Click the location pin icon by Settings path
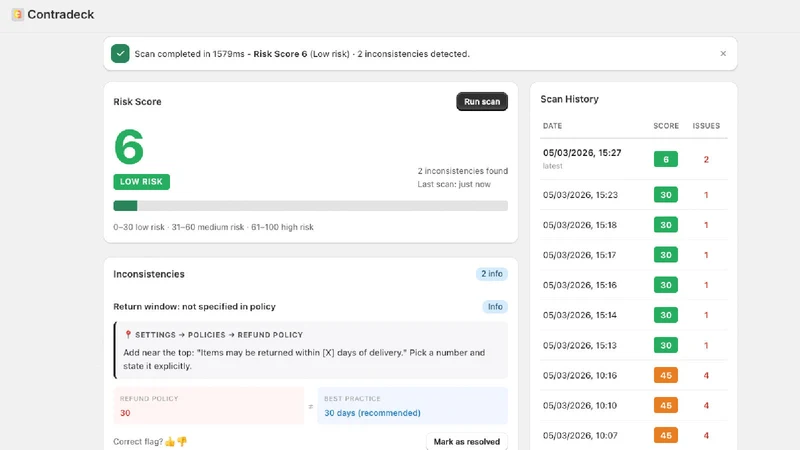Screen dimensions: 800x450 click(x=128, y=335)
